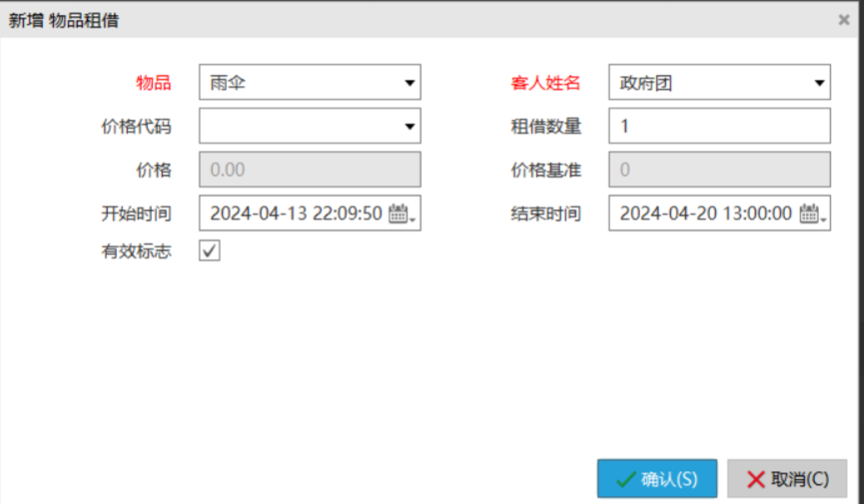
Task: Expand the 价格代码 dropdown arrow
Action: 410,127
